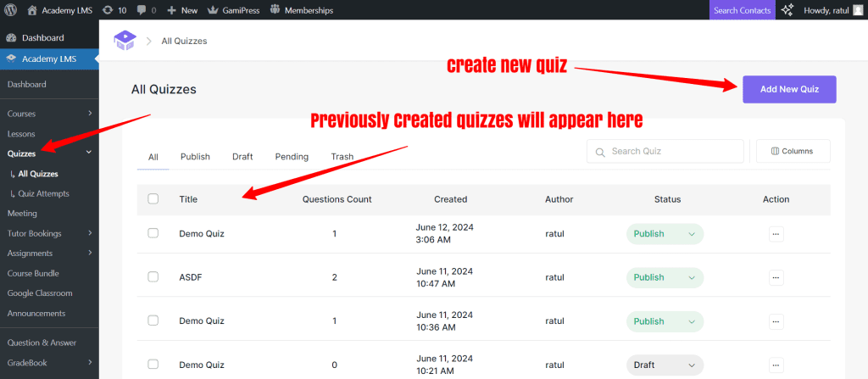Open status dropdown for 10:36 AM Demo Quiz

(665, 321)
